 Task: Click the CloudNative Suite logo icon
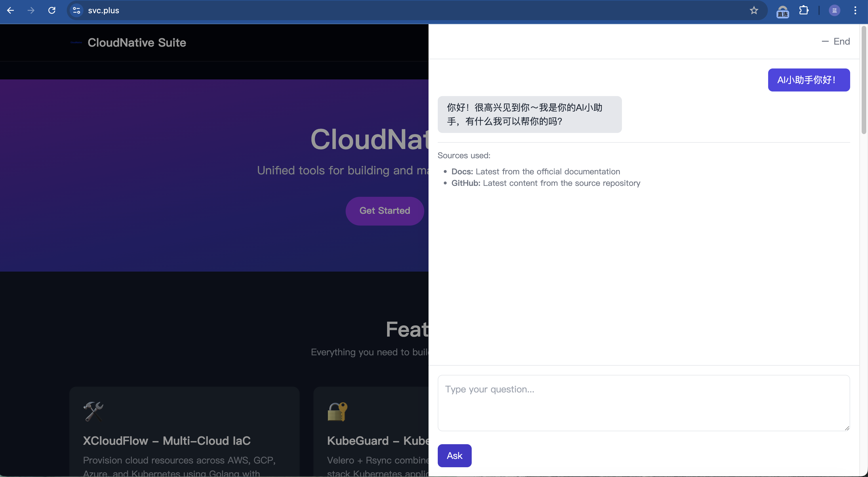coord(76,43)
